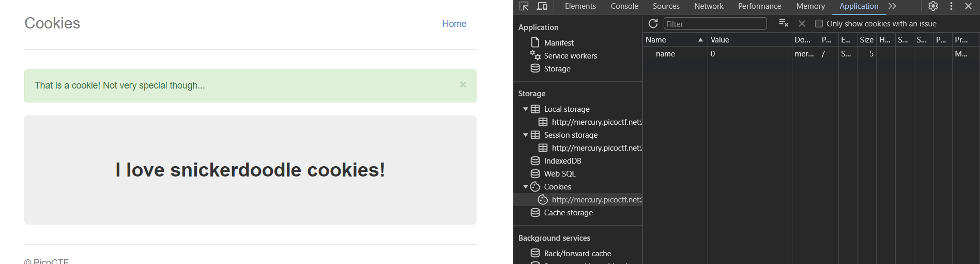Show more DevTools tabs chevron
This screenshot has width=980, height=264.
click(892, 6)
